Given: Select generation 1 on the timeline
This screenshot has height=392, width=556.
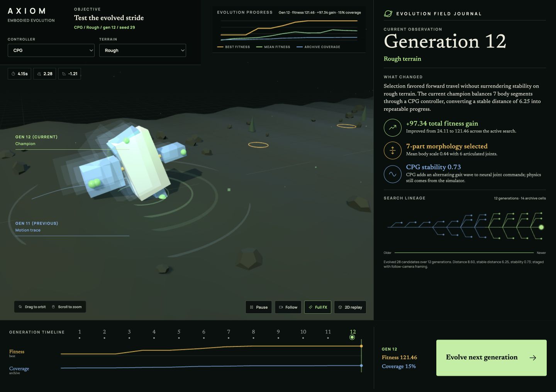Looking at the screenshot, I should coord(80,334).
